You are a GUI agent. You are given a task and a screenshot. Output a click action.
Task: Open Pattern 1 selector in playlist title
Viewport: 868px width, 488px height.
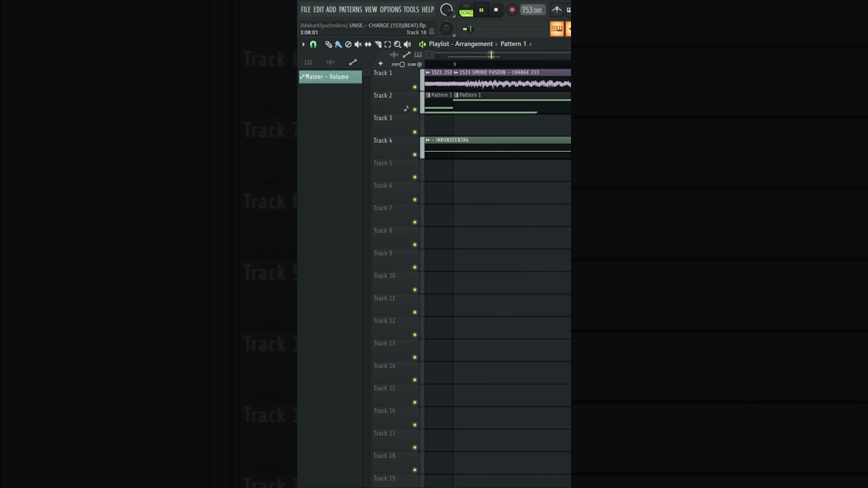(513, 44)
